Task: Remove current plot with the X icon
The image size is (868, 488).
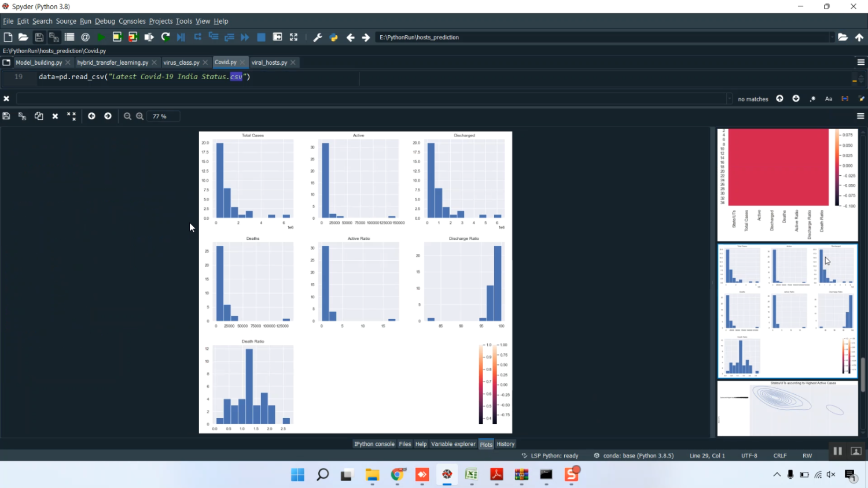Action: (x=55, y=116)
